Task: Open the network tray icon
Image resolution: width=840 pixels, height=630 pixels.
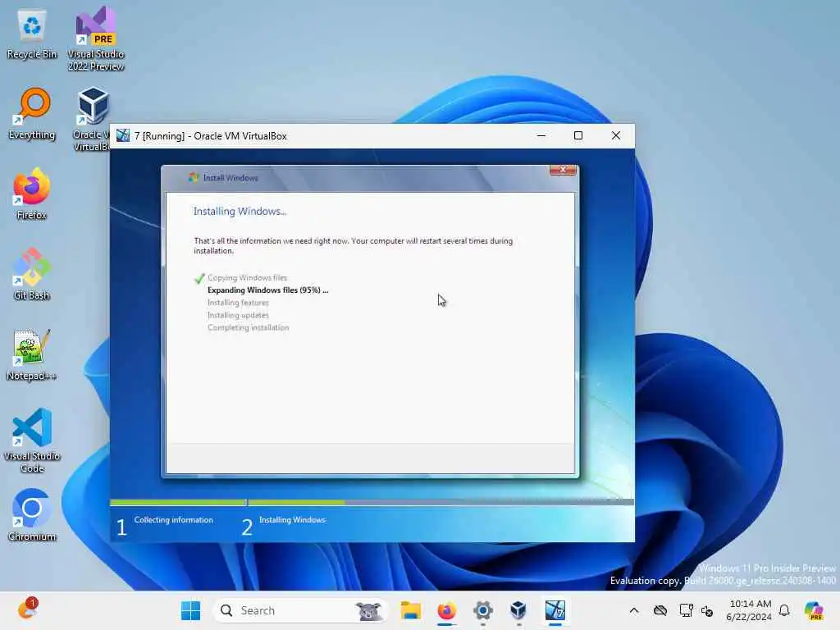Action: click(x=686, y=610)
